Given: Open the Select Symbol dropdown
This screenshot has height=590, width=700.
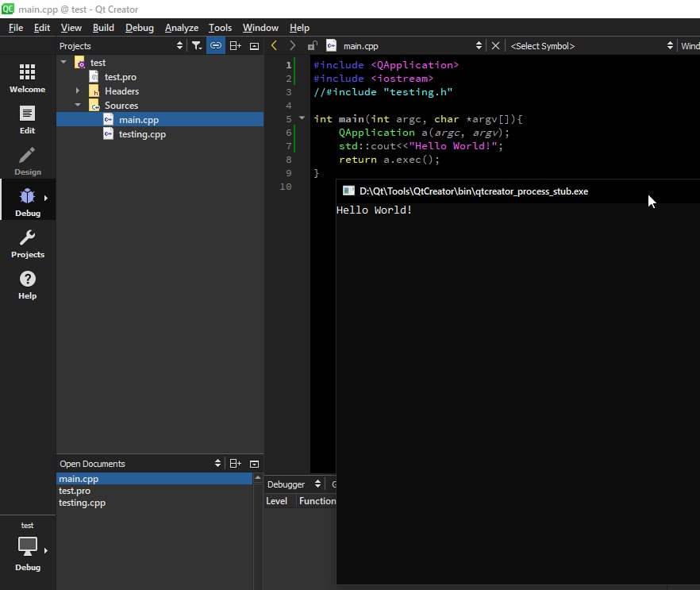Looking at the screenshot, I should coord(591,45).
